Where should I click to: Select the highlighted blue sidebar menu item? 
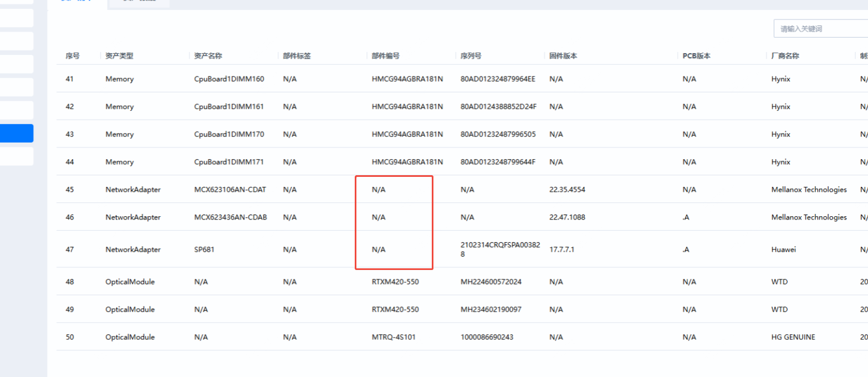(17, 134)
